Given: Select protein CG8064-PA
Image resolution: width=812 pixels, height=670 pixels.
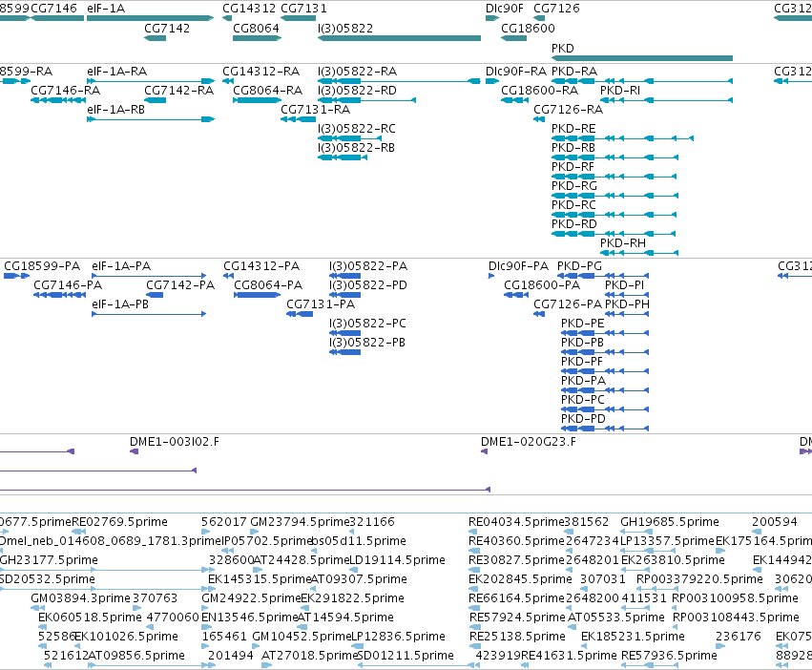Looking at the screenshot, I should click(268, 285).
